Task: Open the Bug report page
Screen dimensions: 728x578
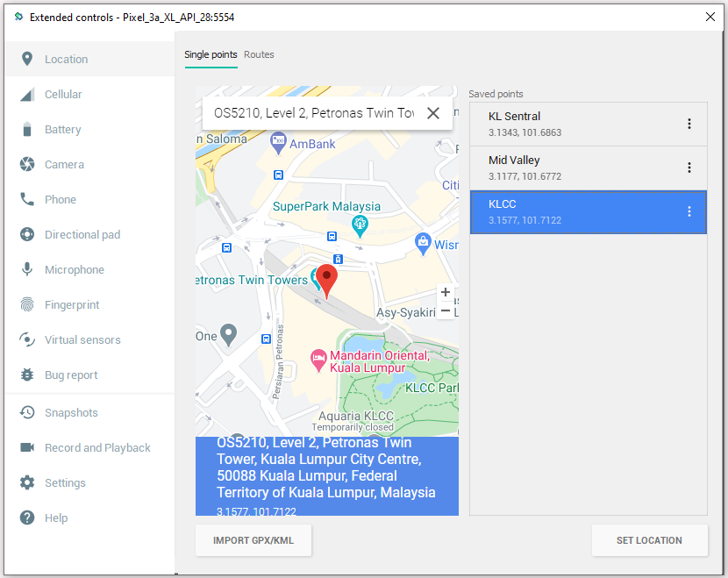Action: pyautogui.click(x=71, y=375)
